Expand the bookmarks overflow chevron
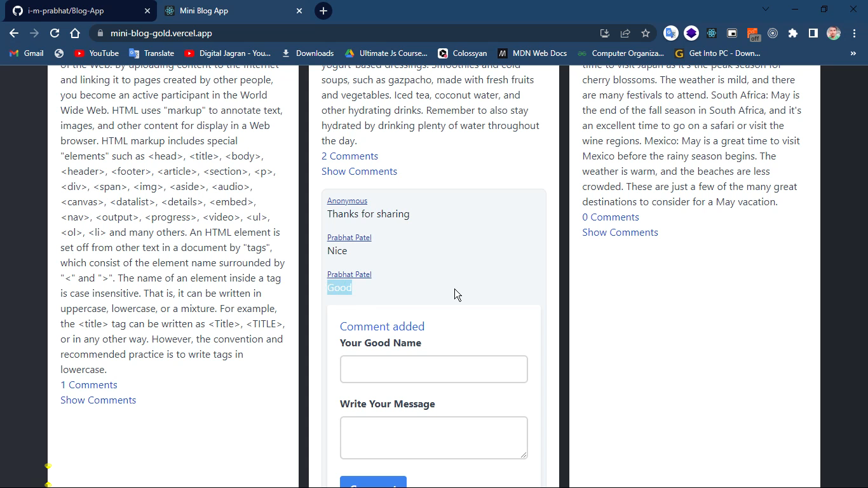 point(854,53)
